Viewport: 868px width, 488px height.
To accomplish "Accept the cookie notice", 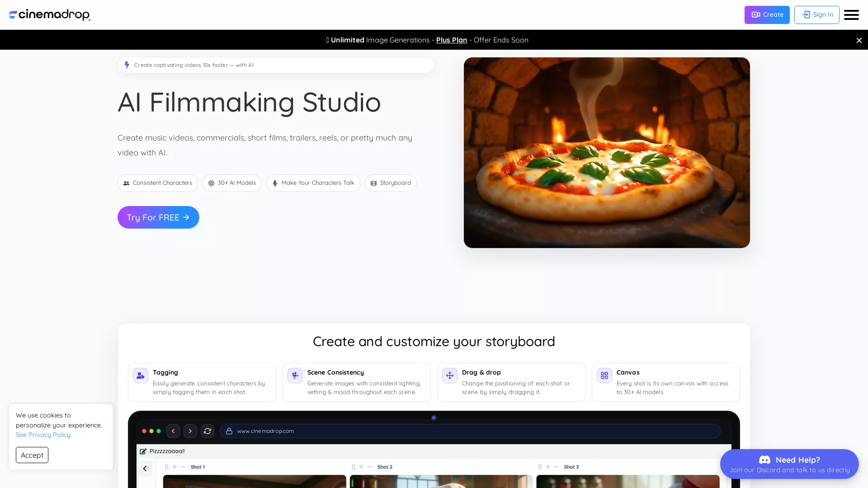I will click(x=32, y=455).
